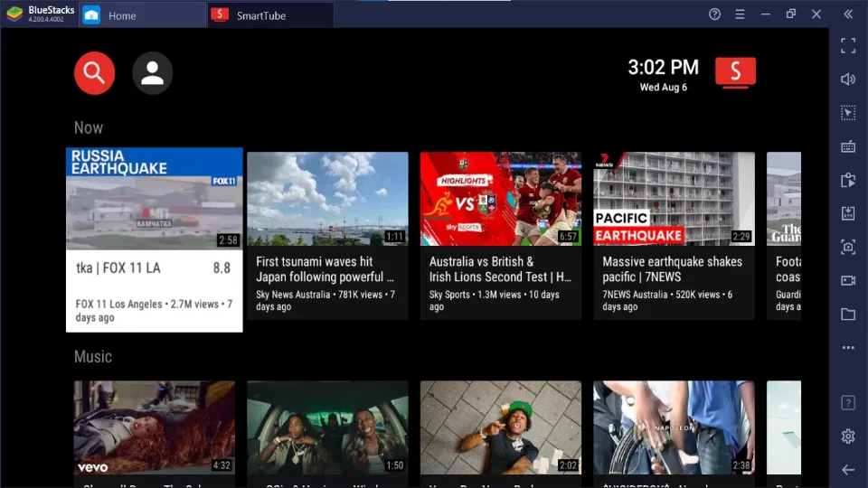Click the SmartTube S logo
Screen dimensions: 868x488
coord(735,72)
